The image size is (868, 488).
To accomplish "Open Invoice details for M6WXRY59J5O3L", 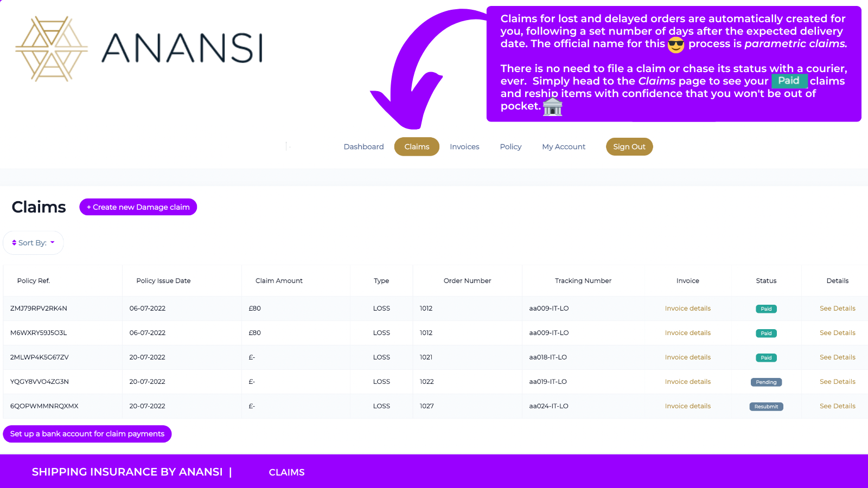I will [x=688, y=333].
